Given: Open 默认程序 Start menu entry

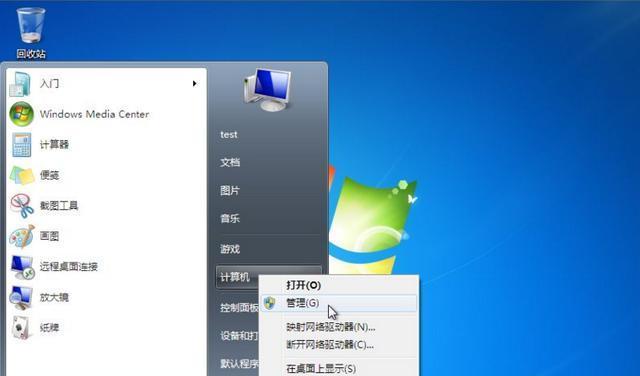Looking at the screenshot, I should coord(239,363).
